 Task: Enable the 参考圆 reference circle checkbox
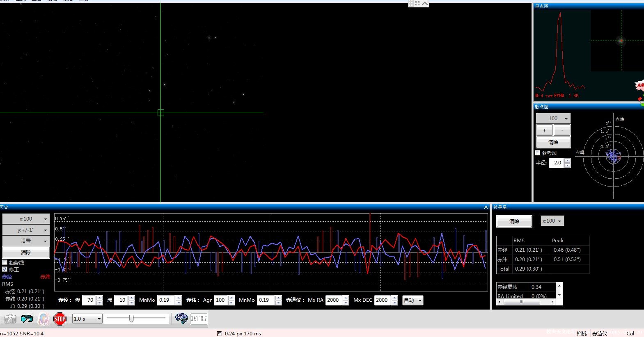[x=538, y=153]
